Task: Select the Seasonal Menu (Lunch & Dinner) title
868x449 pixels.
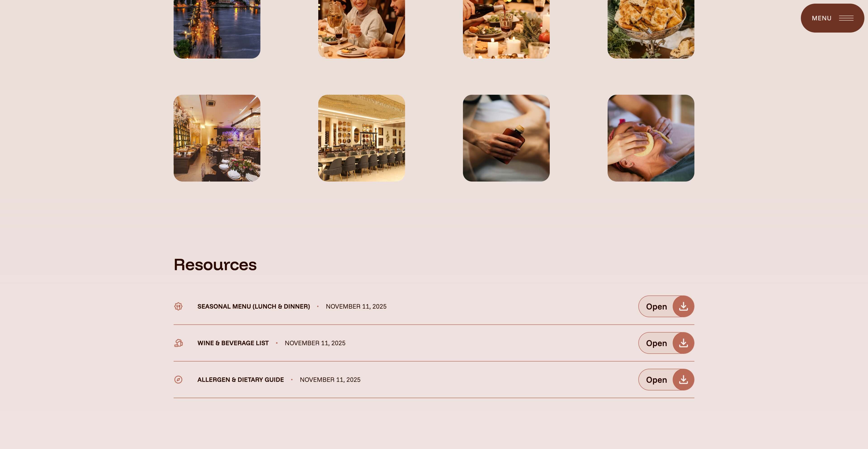Action: (253, 306)
